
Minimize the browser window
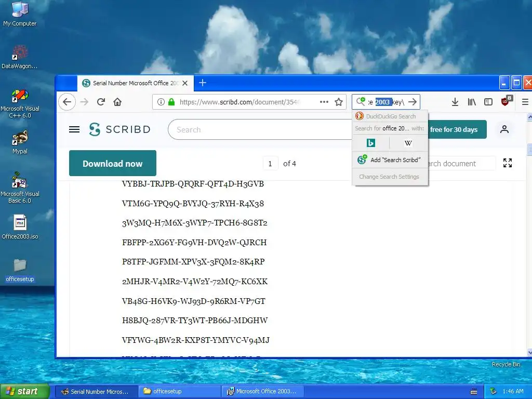pos(504,83)
